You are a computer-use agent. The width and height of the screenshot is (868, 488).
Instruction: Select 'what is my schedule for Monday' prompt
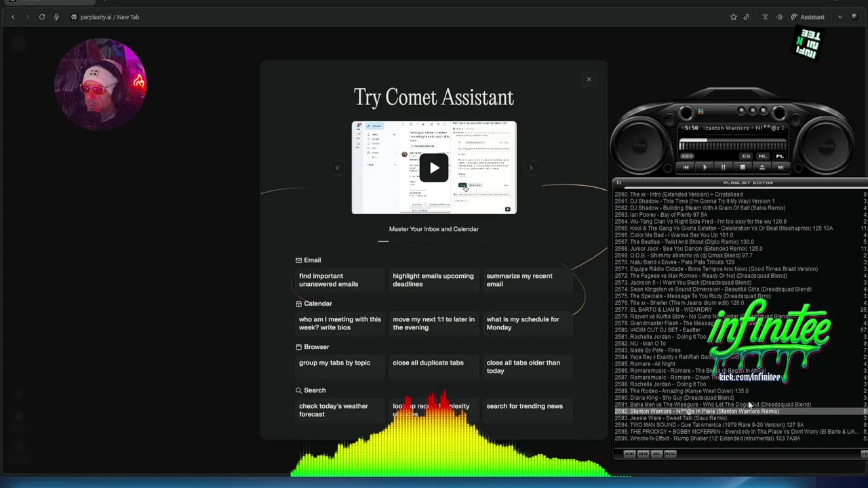click(x=527, y=323)
